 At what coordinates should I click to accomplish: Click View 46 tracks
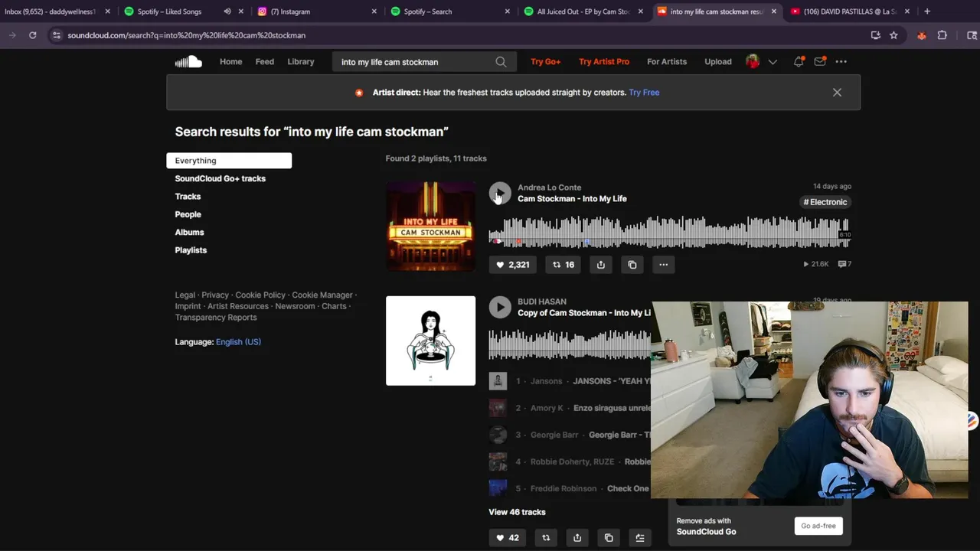(x=518, y=512)
